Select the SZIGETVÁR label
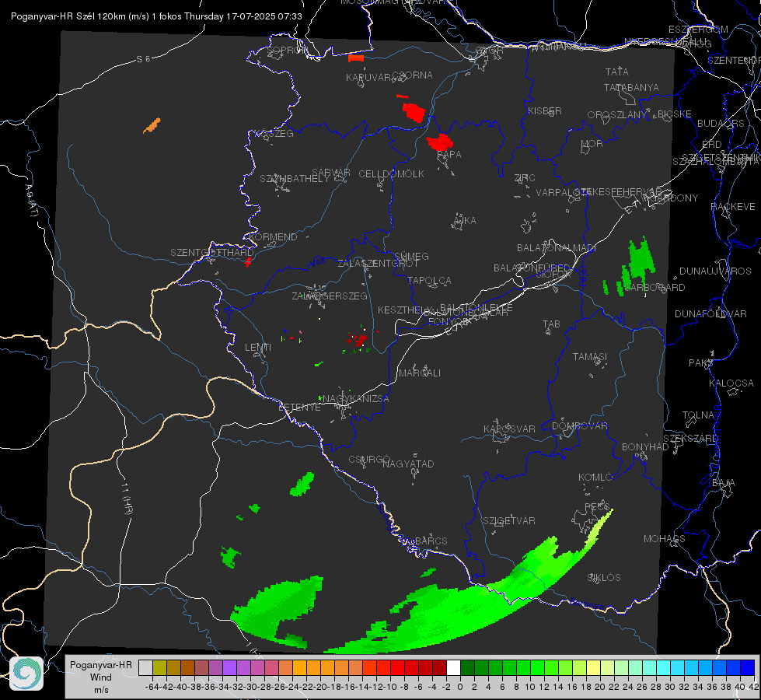 509,521
